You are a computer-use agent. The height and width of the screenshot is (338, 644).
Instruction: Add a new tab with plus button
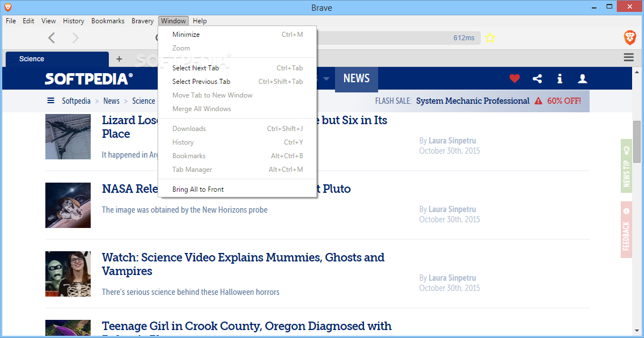point(119,59)
